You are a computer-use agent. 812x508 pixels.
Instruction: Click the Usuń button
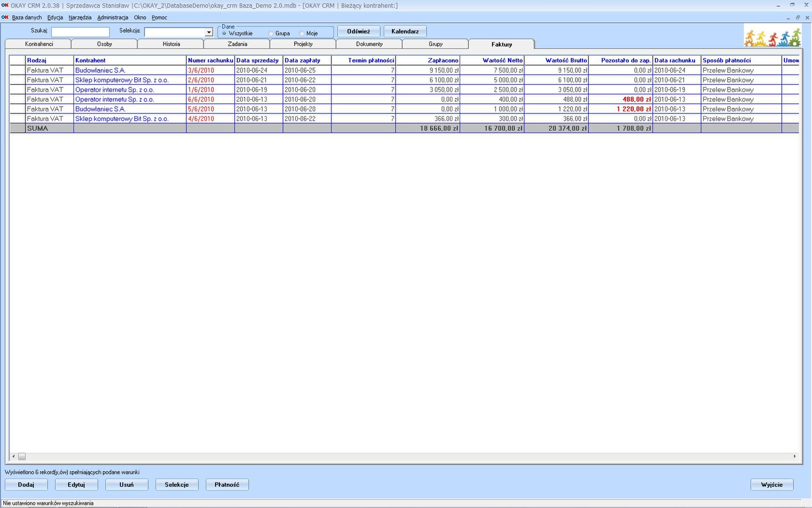(127, 485)
